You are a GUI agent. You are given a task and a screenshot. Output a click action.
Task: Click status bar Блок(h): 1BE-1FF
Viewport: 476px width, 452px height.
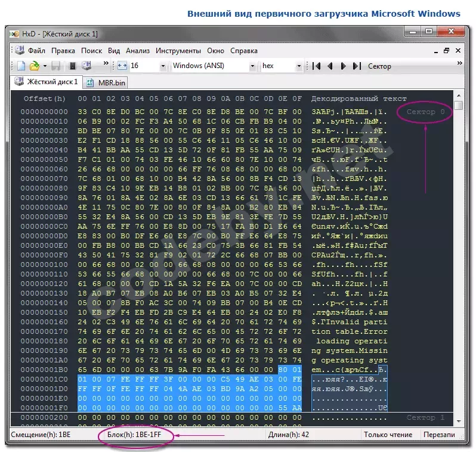point(134,435)
